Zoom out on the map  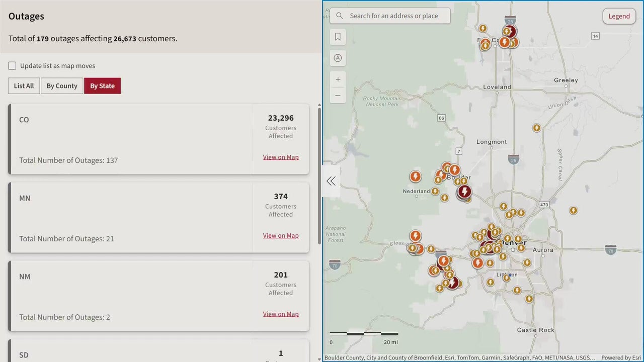338,96
